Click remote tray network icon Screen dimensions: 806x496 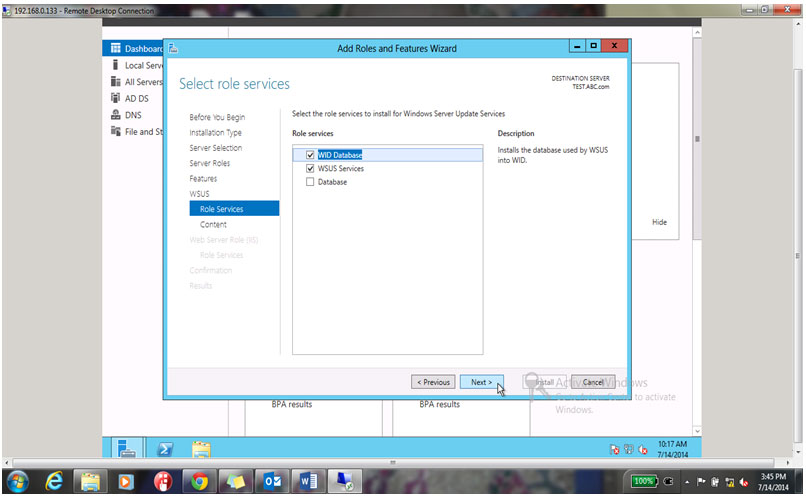click(x=629, y=449)
